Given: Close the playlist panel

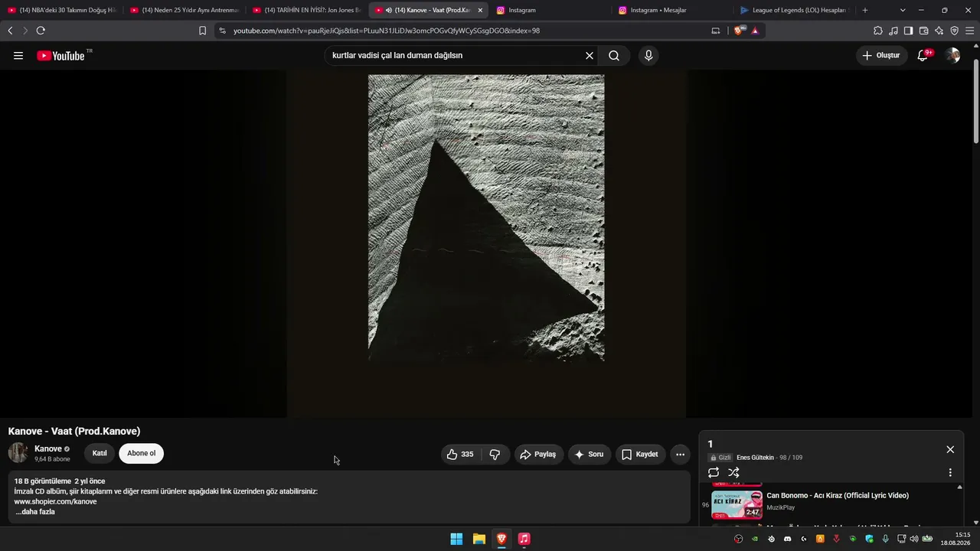Looking at the screenshot, I should click(x=950, y=450).
